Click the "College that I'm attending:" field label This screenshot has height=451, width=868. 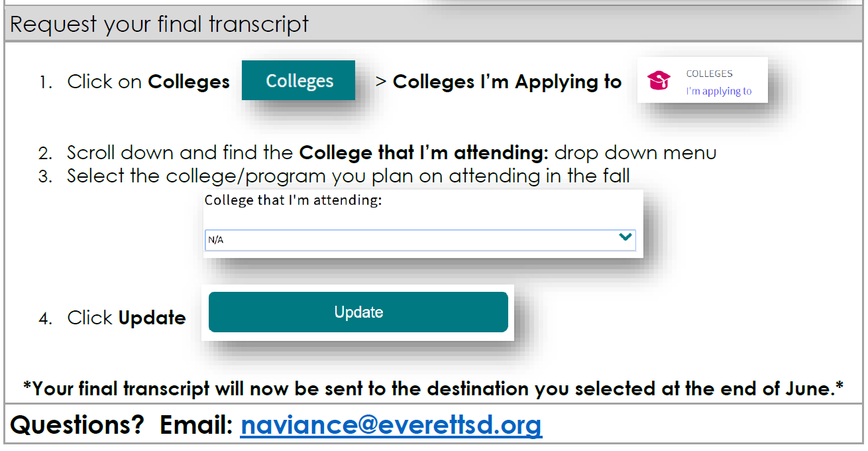tap(294, 201)
